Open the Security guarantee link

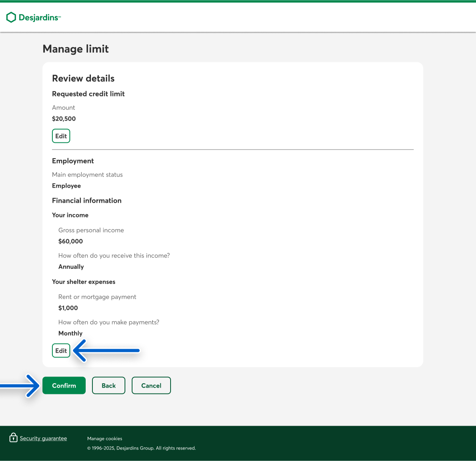tap(43, 438)
